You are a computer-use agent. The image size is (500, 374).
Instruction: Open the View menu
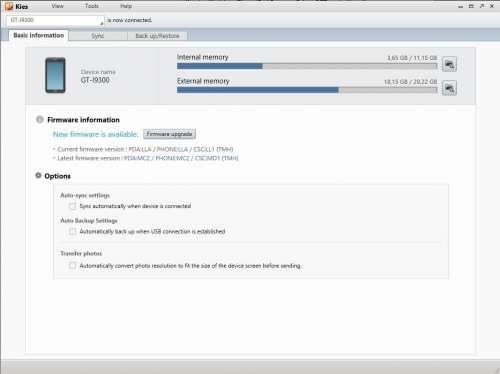point(57,6)
